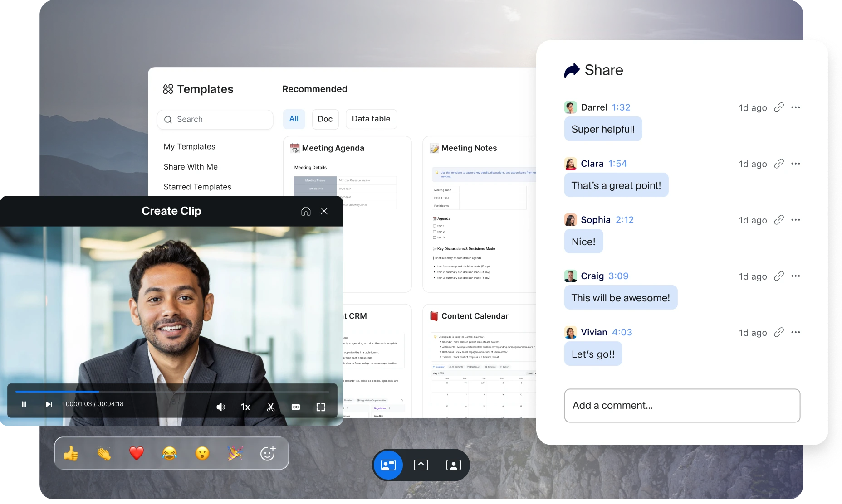
Task: Copy link to Darrel's comment
Action: pyautogui.click(x=779, y=107)
